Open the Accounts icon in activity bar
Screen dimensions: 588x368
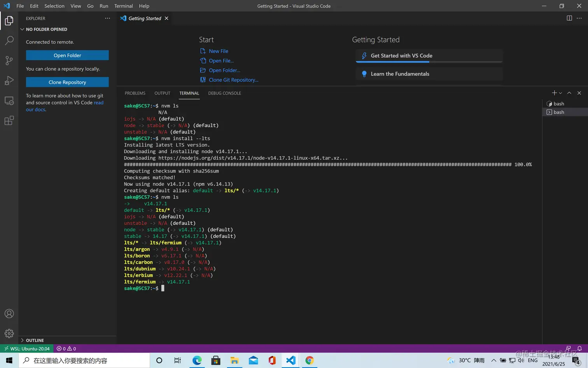point(9,314)
